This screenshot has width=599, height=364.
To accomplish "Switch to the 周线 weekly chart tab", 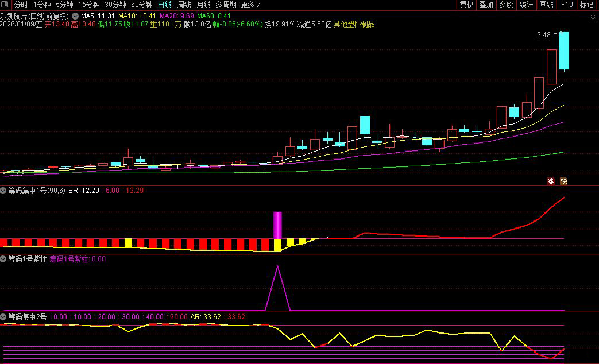I will click(x=184, y=5).
